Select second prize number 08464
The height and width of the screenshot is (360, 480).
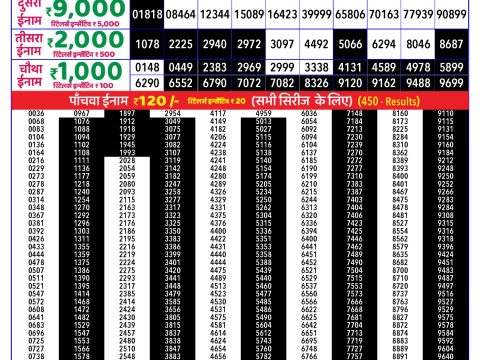pyautogui.click(x=181, y=14)
